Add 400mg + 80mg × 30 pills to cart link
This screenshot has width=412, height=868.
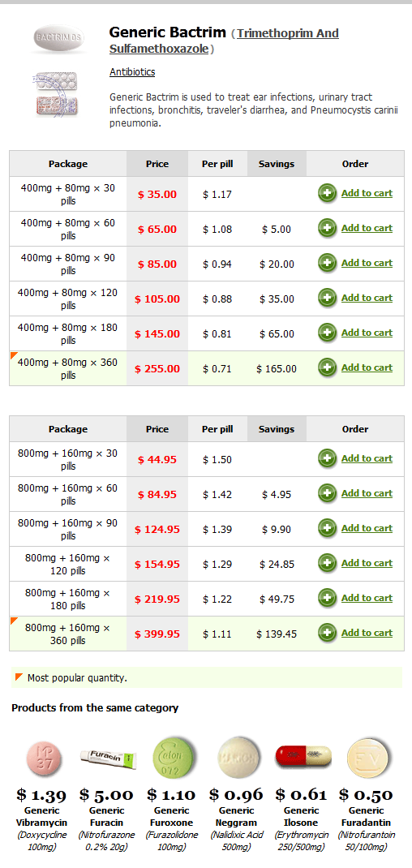coord(367,193)
